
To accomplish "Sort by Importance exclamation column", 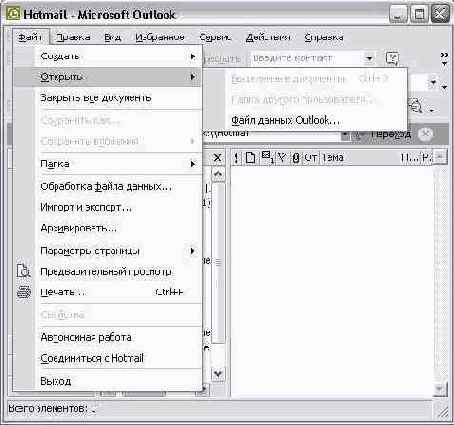I will [236, 157].
